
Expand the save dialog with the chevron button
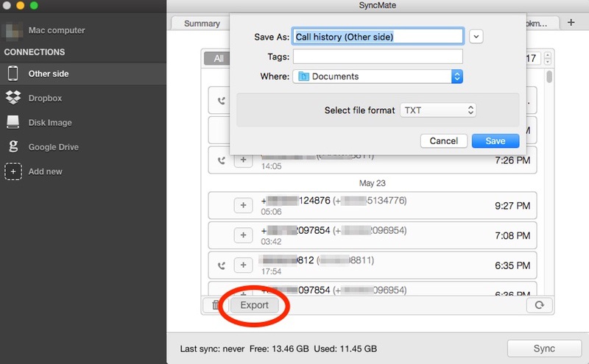tap(476, 37)
